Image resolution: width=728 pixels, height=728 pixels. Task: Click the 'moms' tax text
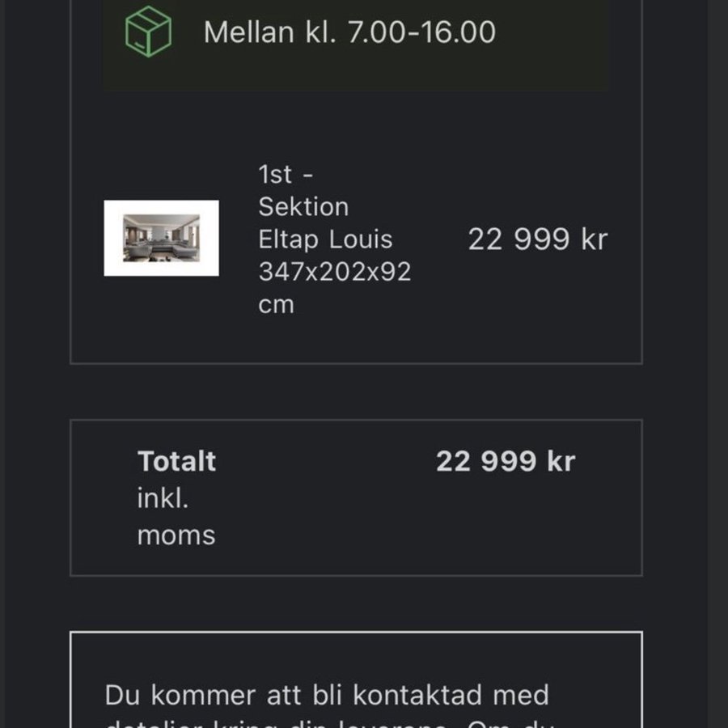coord(176,535)
